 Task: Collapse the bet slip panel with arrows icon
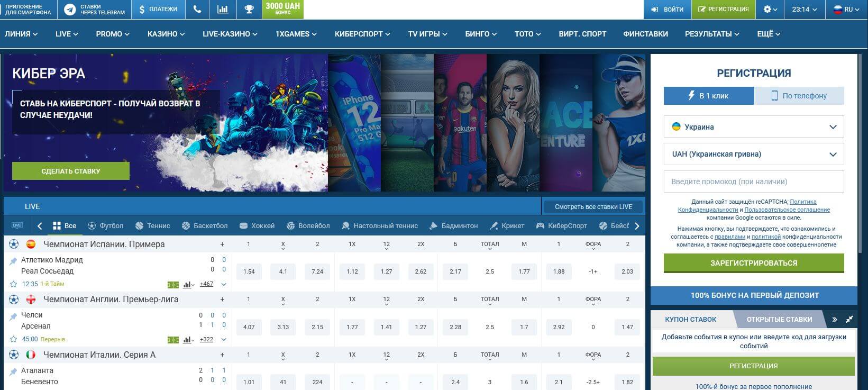849,320
